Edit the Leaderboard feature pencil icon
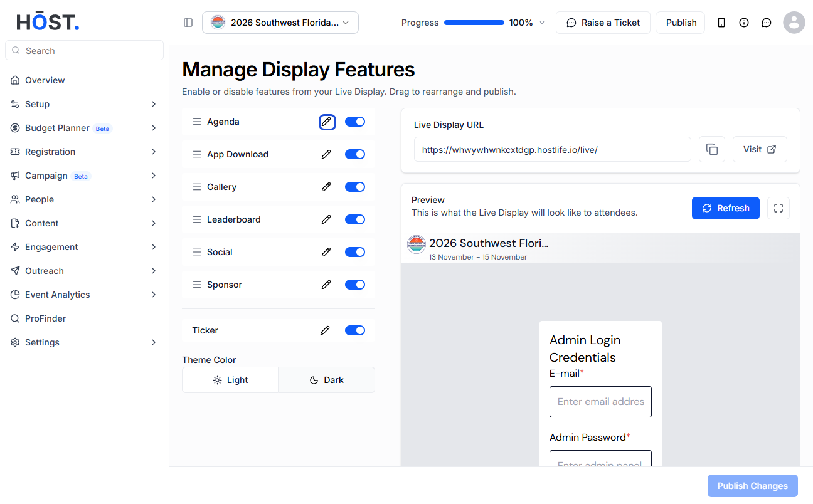The height and width of the screenshot is (504, 813). 326,219
